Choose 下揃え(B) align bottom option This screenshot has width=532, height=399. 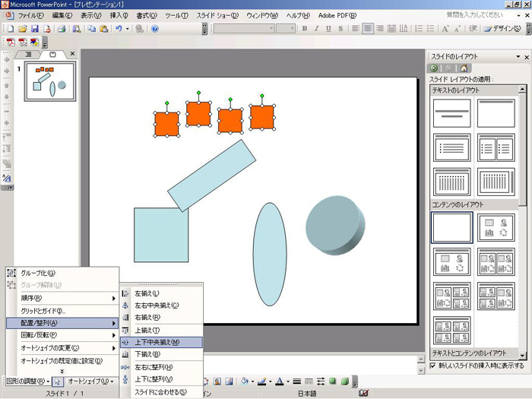[161, 354]
